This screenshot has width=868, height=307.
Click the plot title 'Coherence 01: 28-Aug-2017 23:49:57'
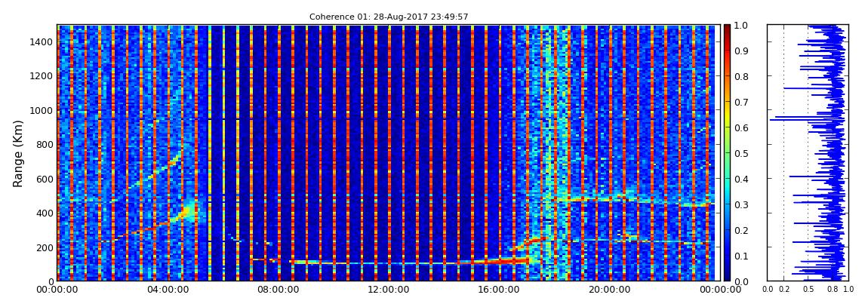point(389,17)
